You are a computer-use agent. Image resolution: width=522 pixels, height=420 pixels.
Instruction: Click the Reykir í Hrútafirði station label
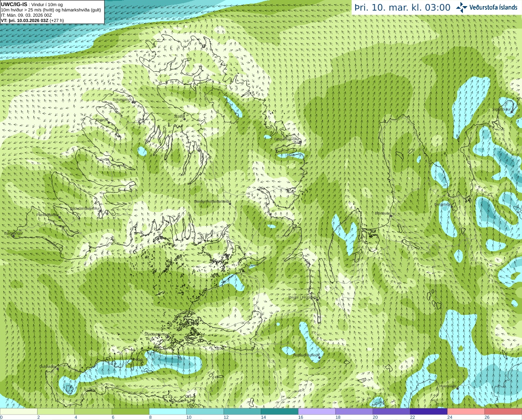[x=303, y=297]
